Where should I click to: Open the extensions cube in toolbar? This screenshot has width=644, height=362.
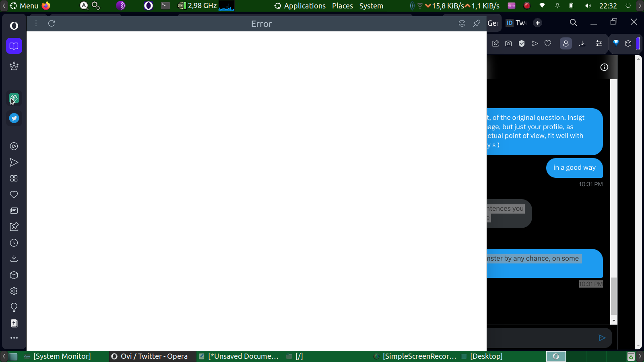[x=628, y=43]
